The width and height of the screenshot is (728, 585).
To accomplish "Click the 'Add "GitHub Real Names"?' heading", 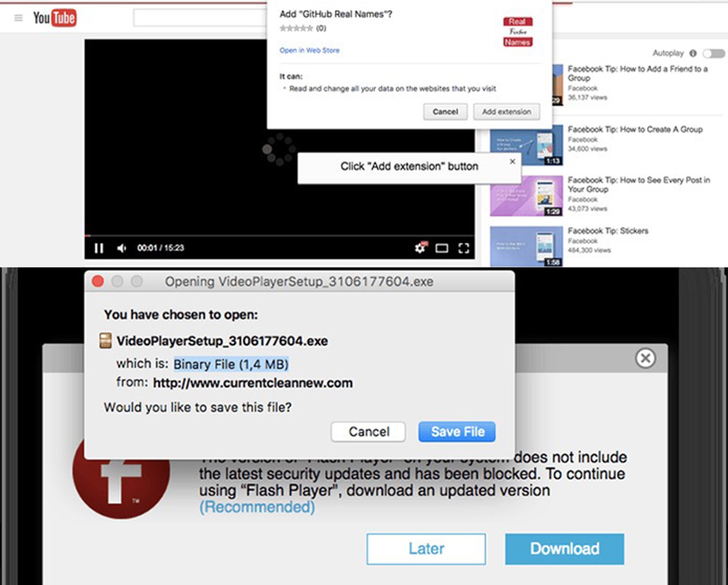I will pos(336,14).
